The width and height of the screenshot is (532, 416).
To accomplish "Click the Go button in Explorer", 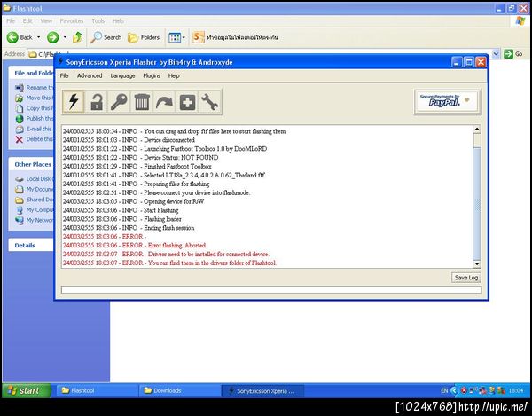I will [513, 53].
